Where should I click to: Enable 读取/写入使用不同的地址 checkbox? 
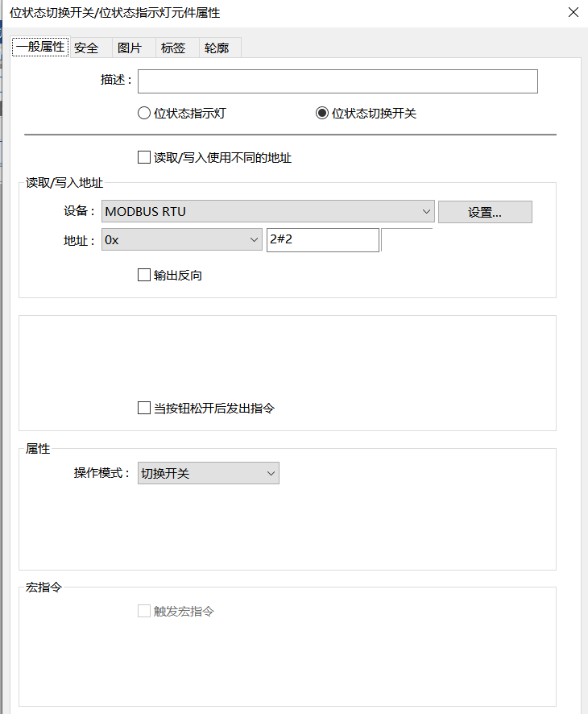click(145, 158)
